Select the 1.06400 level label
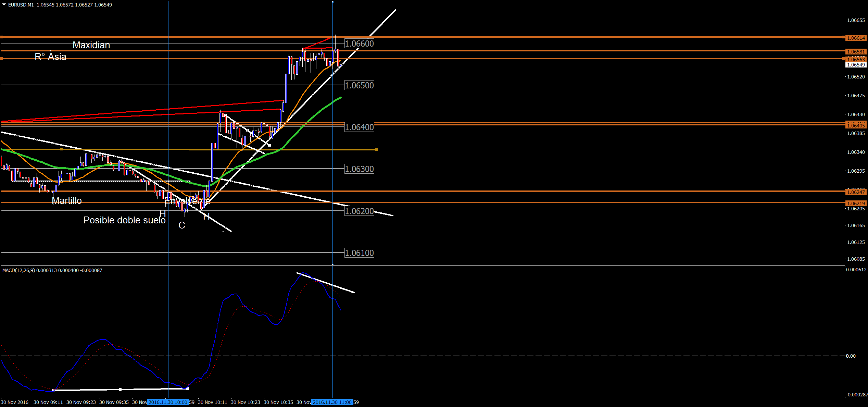Image resolution: width=868 pixels, height=407 pixels. 359,127
